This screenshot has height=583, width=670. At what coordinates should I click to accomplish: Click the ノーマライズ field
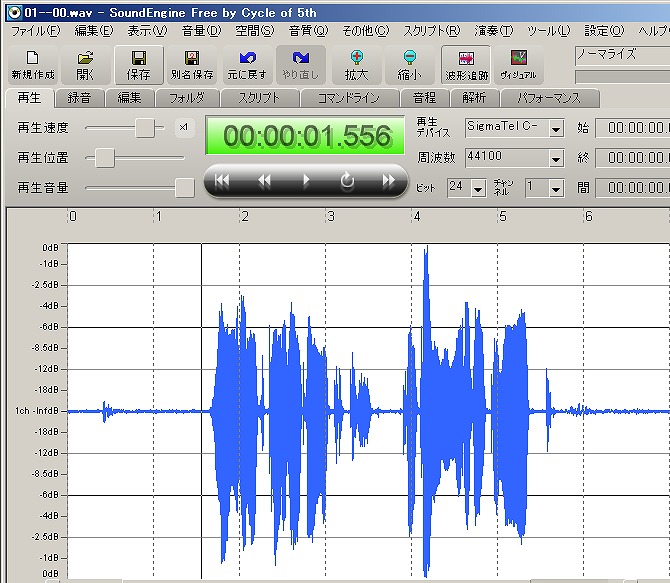623,55
